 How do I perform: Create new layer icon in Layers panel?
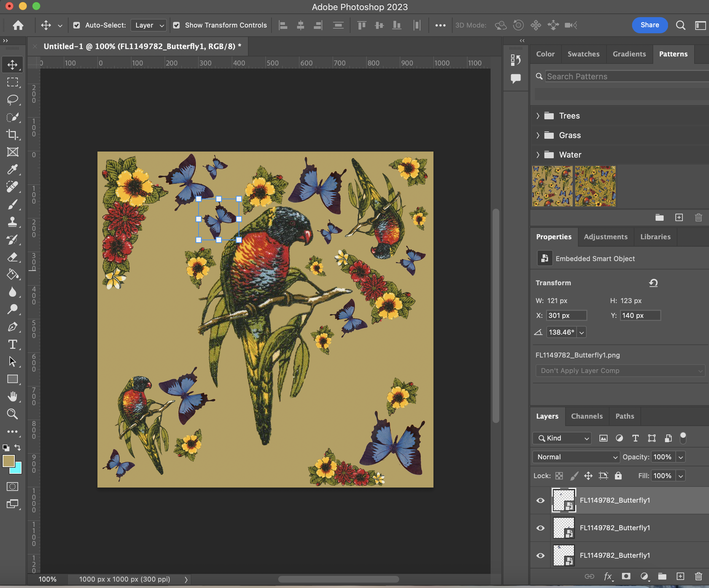pyautogui.click(x=680, y=576)
